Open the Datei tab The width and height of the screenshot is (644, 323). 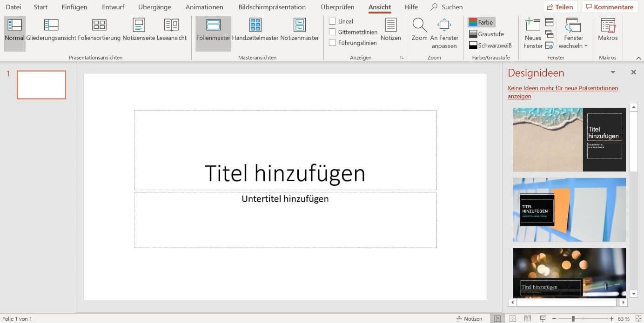[13, 7]
